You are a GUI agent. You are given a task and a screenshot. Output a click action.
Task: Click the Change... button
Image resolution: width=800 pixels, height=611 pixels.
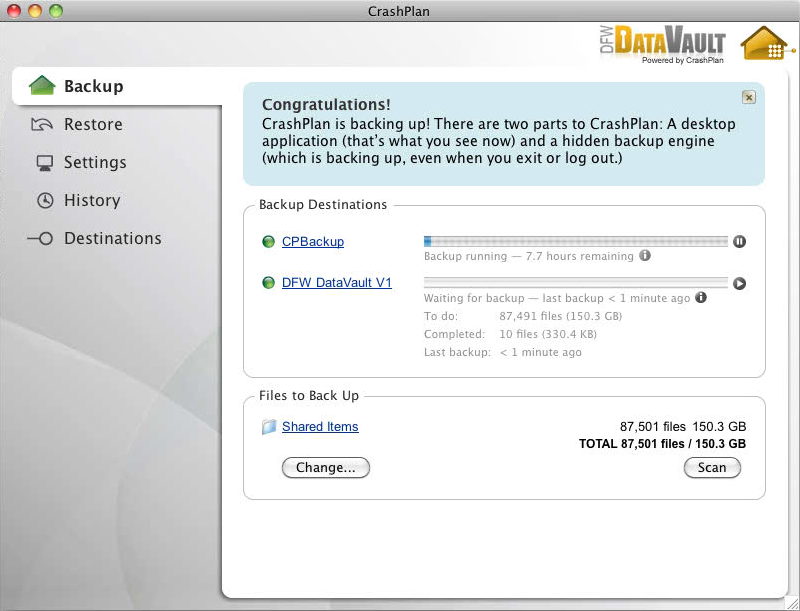326,468
